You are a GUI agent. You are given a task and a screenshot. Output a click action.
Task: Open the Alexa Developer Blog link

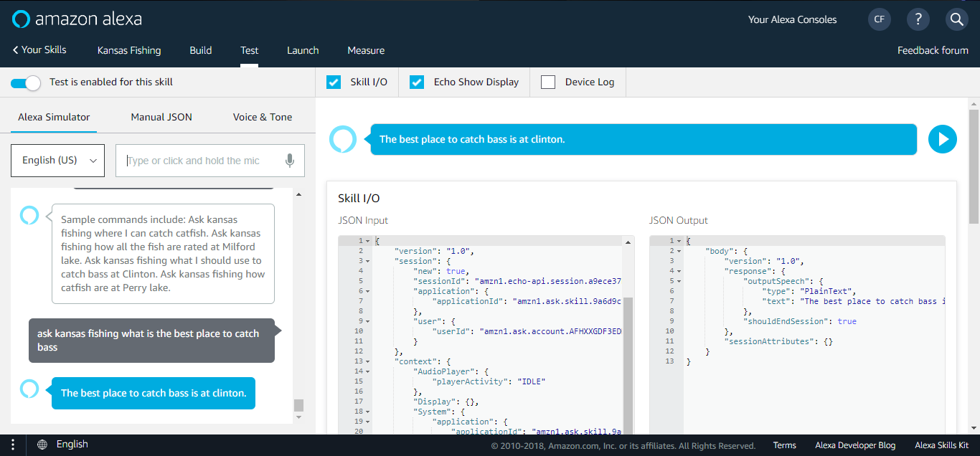(855, 445)
